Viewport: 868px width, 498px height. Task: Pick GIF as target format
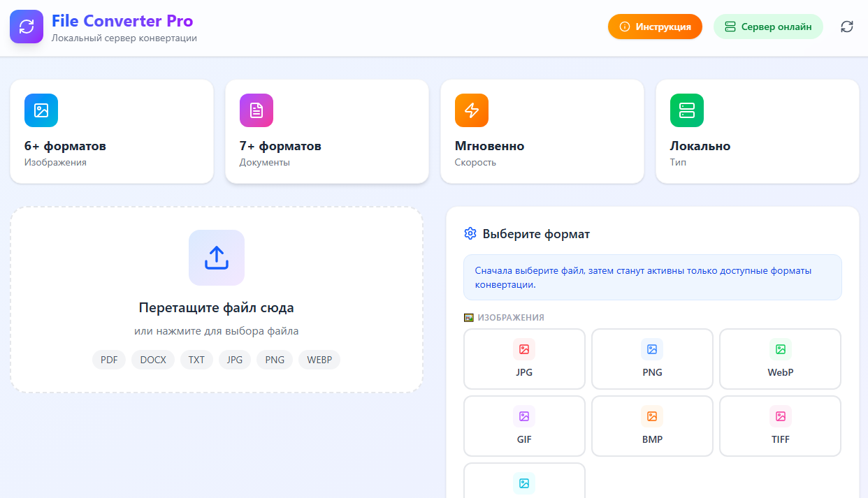coord(524,426)
